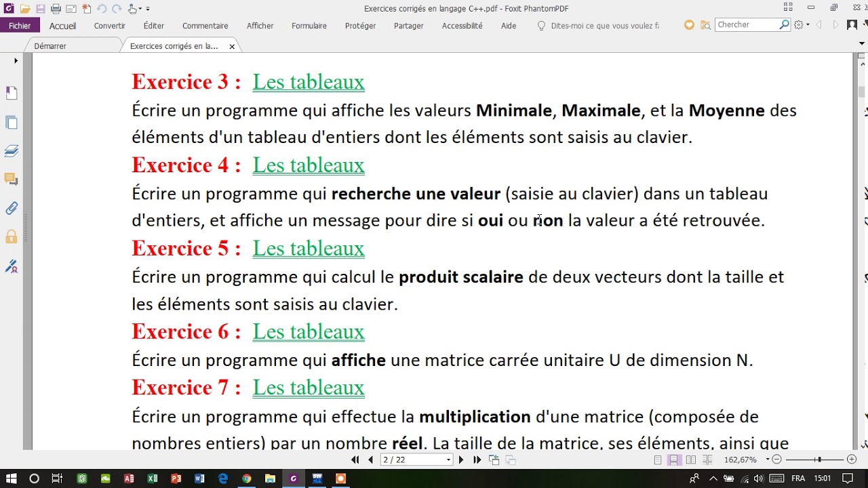Expand the quick access toolbar customize arrow

tap(148, 9)
